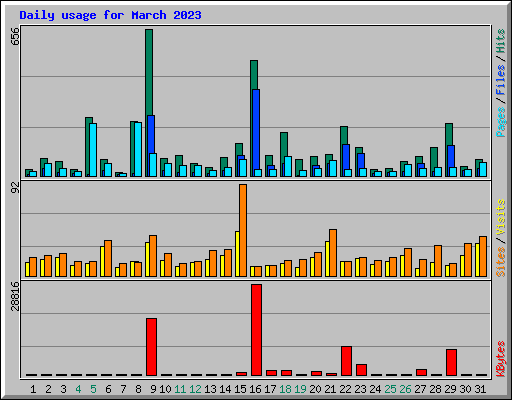This screenshot has height=400, width=512.
Task: Click day 4 on the x-axis
Action: (x=78, y=389)
